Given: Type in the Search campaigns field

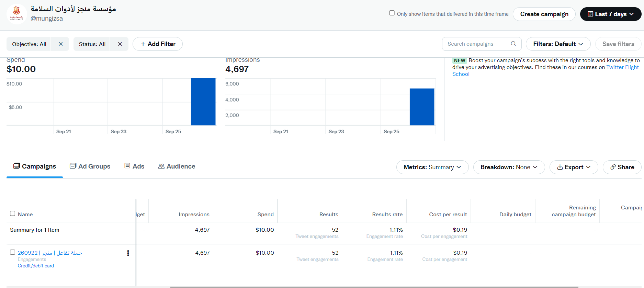Looking at the screenshot, I should pyautogui.click(x=477, y=44).
